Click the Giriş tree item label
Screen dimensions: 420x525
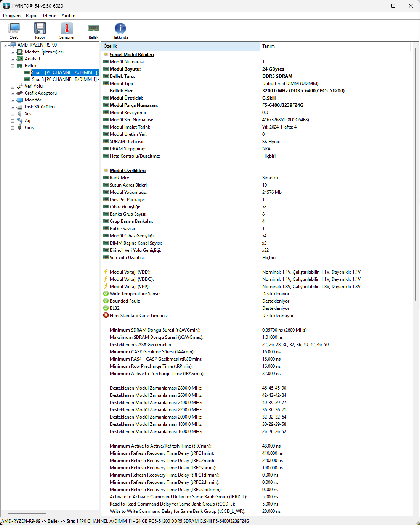pyautogui.click(x=29, y=127)
